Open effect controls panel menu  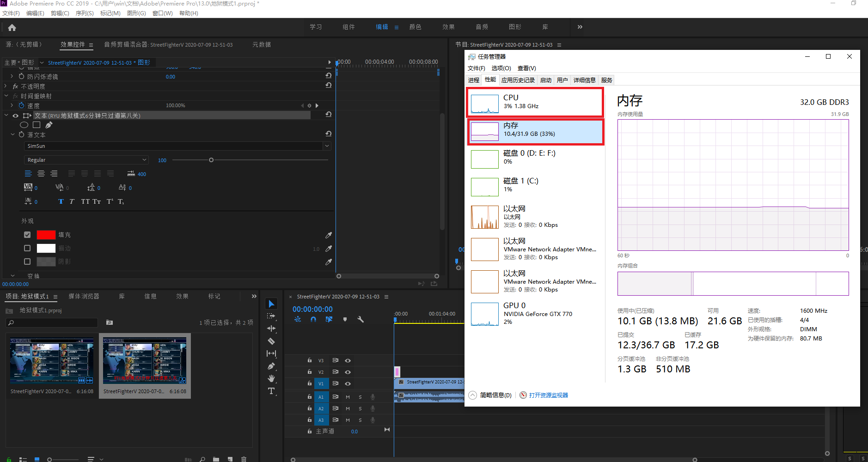(91, 45)
